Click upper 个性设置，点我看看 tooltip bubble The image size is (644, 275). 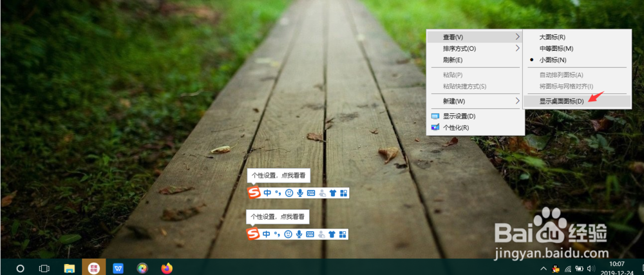tap(278, 175)
